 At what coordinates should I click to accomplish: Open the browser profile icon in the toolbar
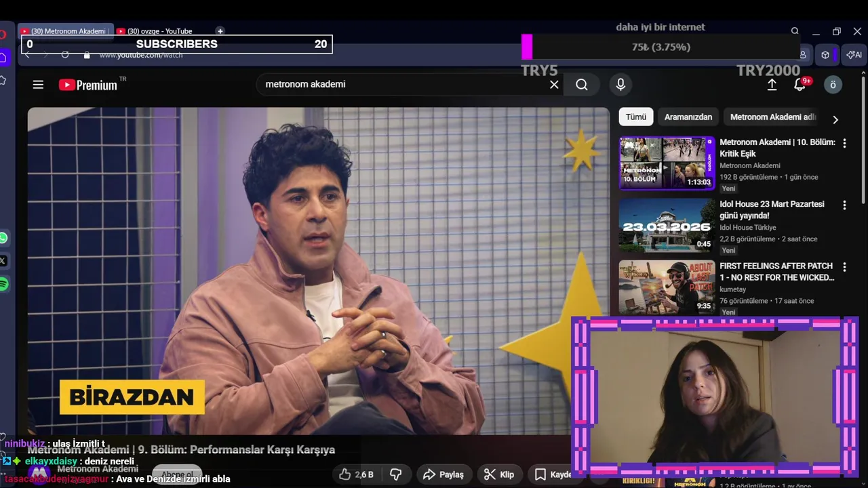pyautogui.click(x=803, y=55)
